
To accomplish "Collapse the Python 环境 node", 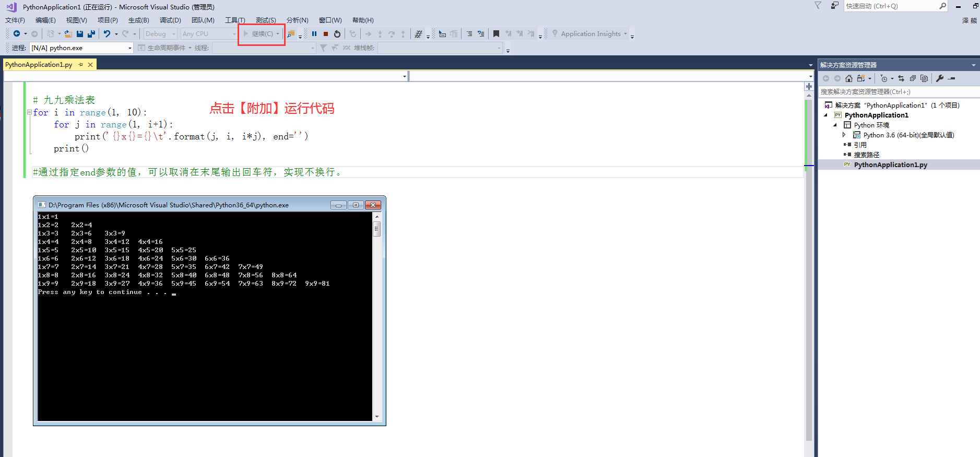I will (835, 125).
